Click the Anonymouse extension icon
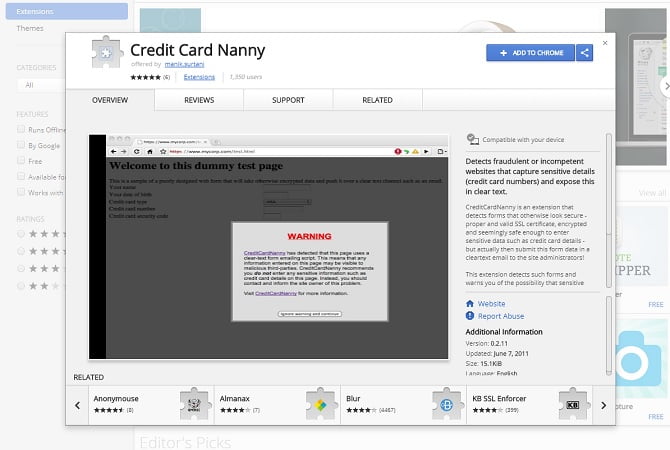This screenshot has width=670, height=450. point(195,404)
